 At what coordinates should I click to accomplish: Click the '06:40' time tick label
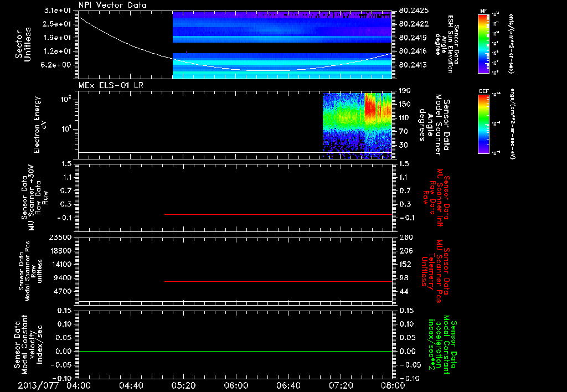point(288,385)
